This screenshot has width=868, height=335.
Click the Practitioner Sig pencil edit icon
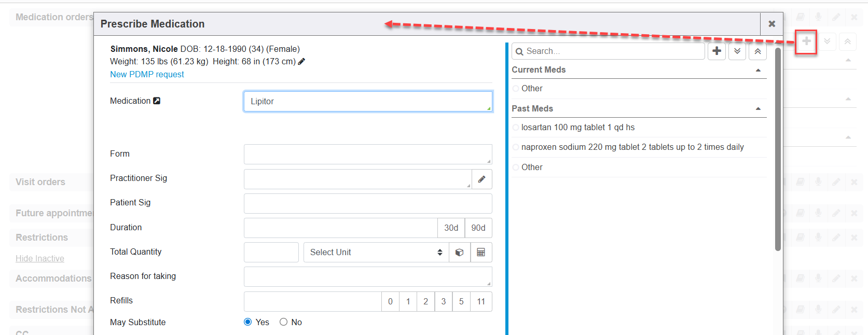pos(481,179)
